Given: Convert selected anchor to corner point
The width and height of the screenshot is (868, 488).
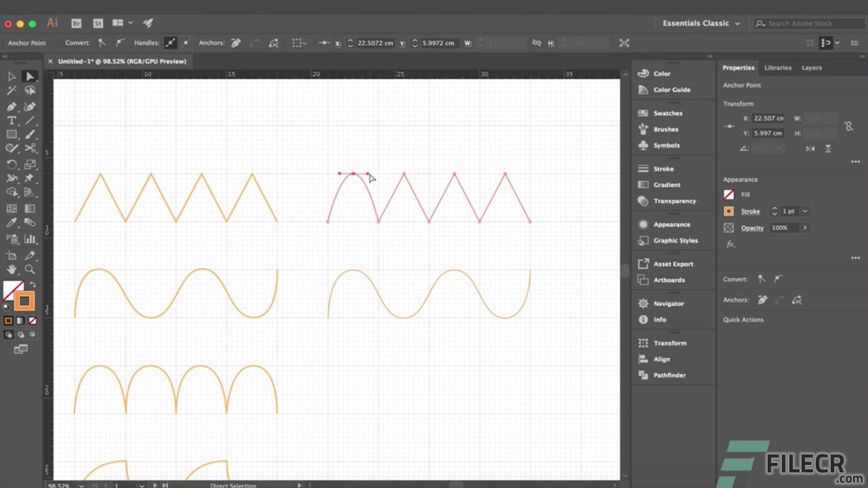Looking at the screenshot, I should (100, 43).
